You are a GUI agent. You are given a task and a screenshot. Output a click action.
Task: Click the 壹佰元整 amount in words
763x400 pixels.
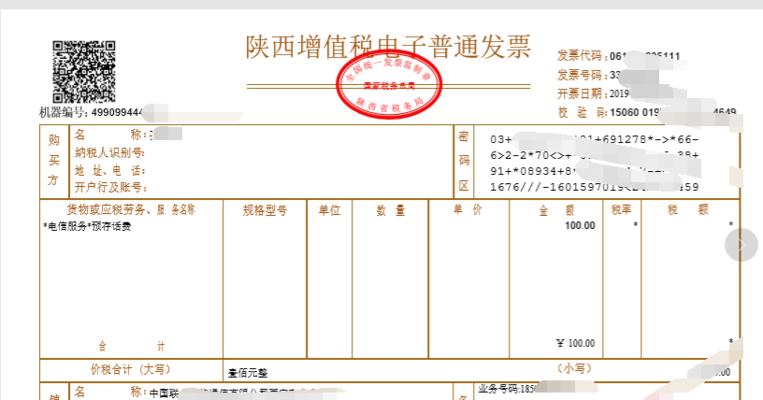(x=248, y=373)
